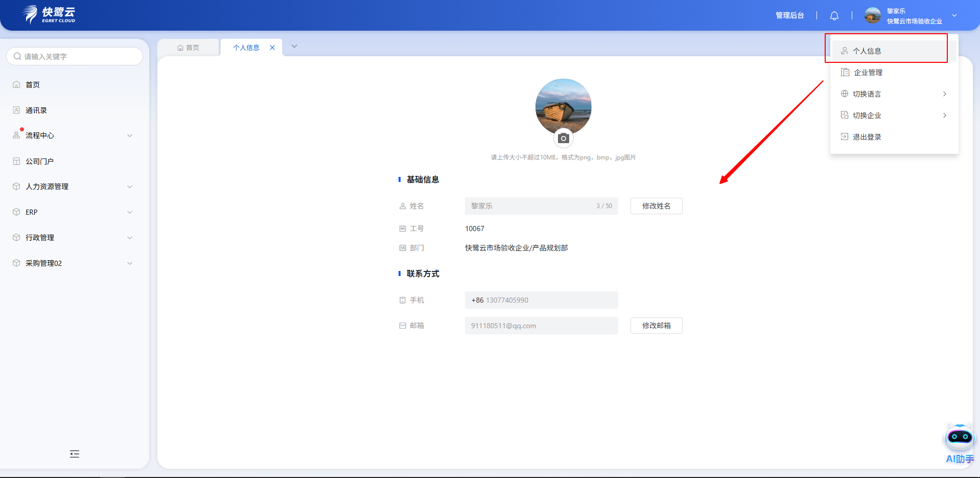The height and width of the screenshot is (478, 980).
Task: Close the 个人信息 tab
Action: coord(272,48)
